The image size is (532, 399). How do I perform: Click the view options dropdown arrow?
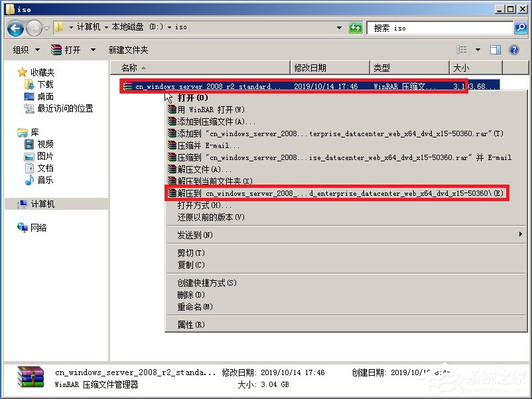(x=478, y=49)
